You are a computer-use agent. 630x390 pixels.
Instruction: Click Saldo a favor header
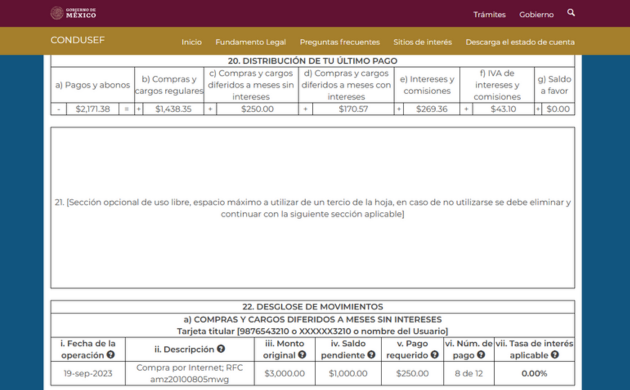(554, 85)
